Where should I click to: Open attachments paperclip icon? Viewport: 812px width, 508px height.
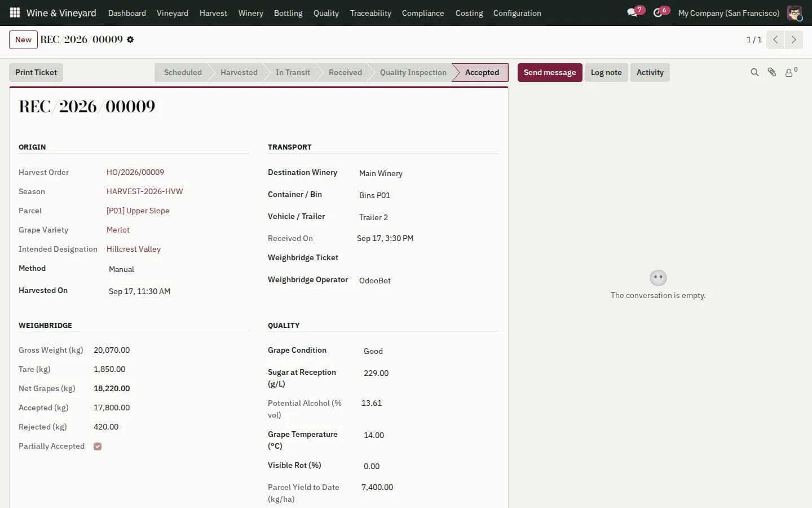pyautogui.click(x=772, y=72)
